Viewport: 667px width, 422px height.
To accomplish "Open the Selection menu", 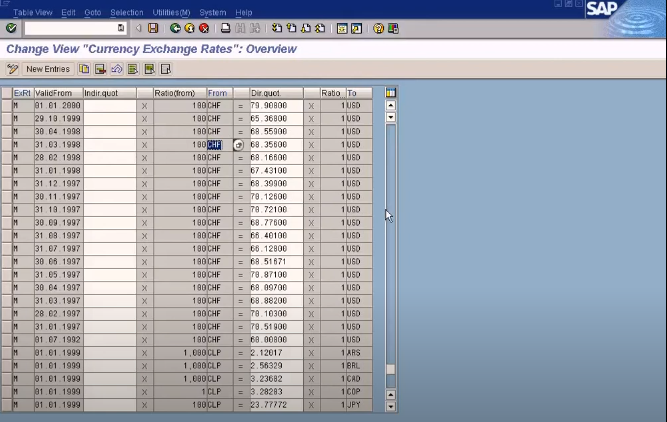I will coord(127,12).
